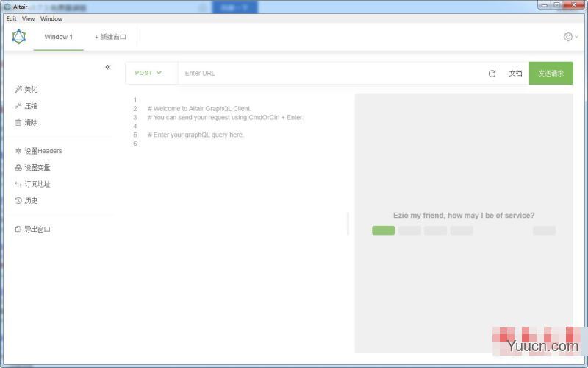Open 历史 history panel

click(26, 200)
